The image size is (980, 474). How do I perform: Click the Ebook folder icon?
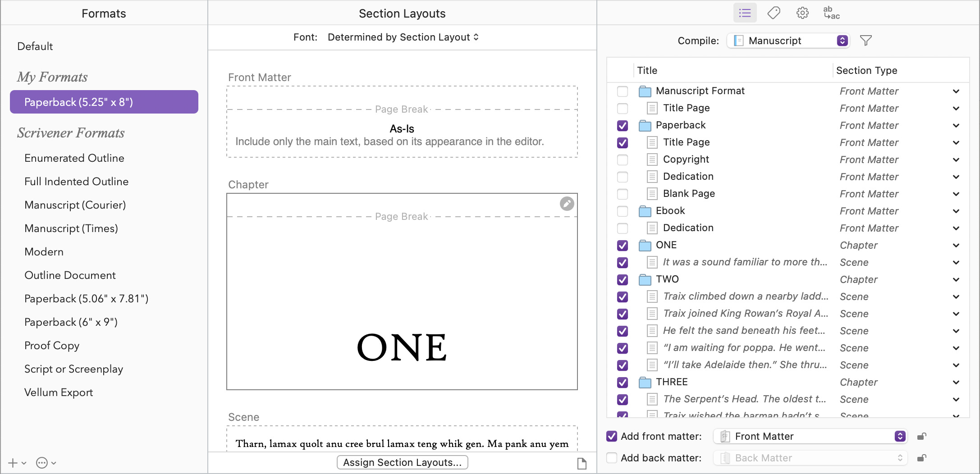[x=645, y=211]
